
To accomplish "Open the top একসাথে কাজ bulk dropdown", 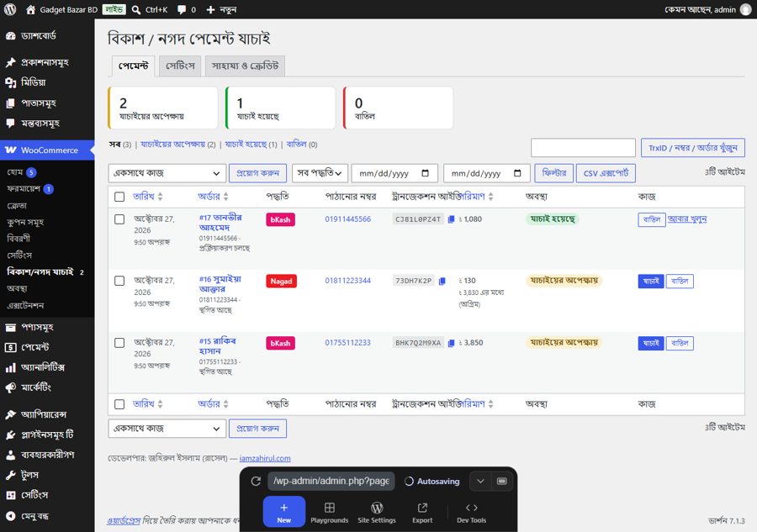I will (167, 173).
